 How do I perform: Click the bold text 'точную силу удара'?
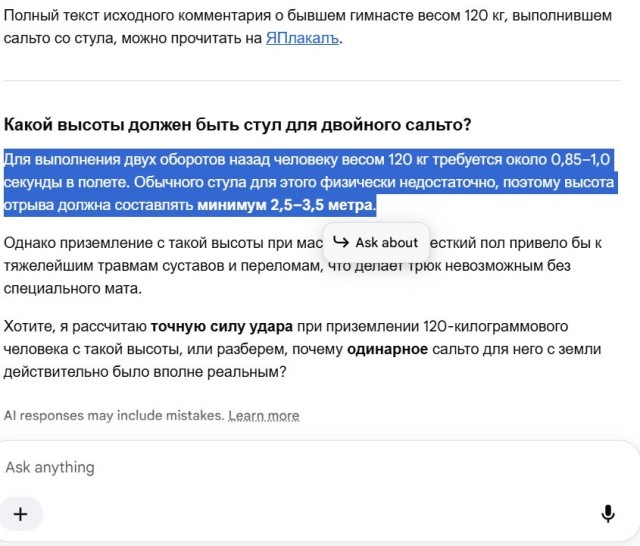click(x=222, y=326)
